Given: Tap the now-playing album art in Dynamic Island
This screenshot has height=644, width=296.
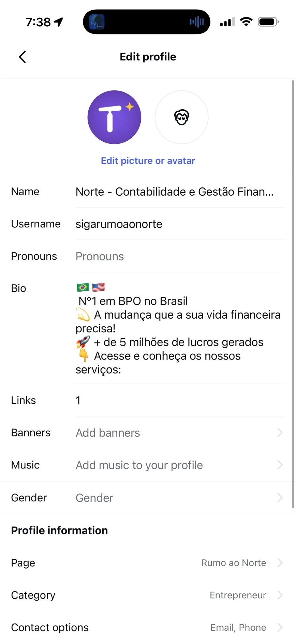Looking at the screenshot, I should pos(97,22).
